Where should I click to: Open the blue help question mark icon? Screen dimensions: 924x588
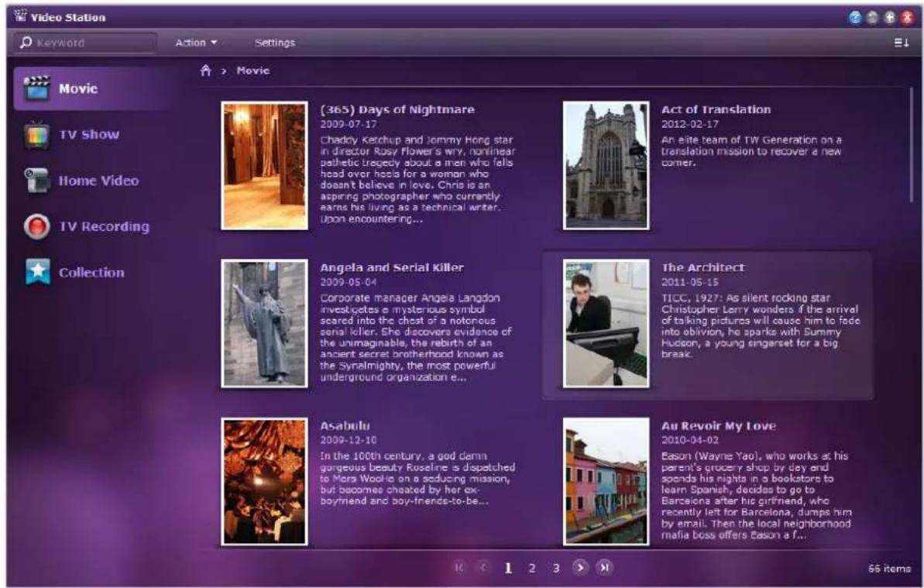coord(855,18)
